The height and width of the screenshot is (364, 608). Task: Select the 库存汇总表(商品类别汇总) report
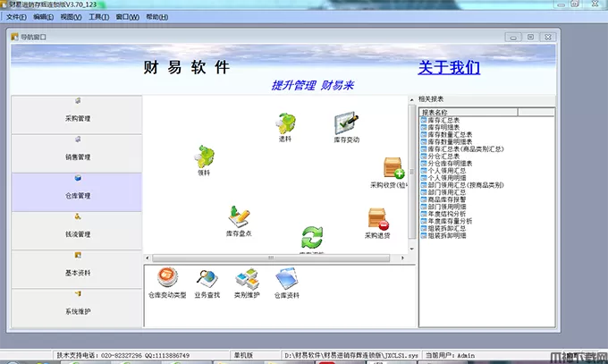[462, 149]
